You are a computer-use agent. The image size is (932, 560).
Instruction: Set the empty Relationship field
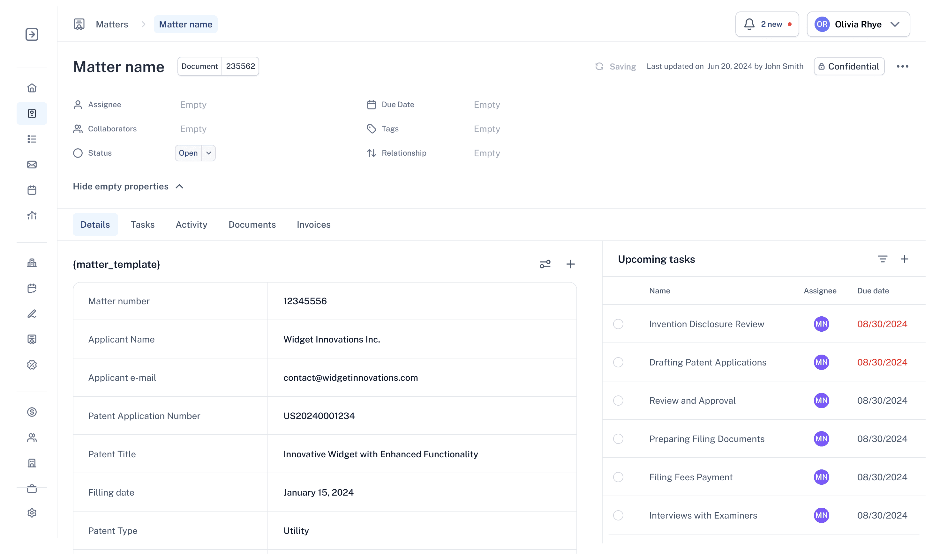[x=487, y=153]
